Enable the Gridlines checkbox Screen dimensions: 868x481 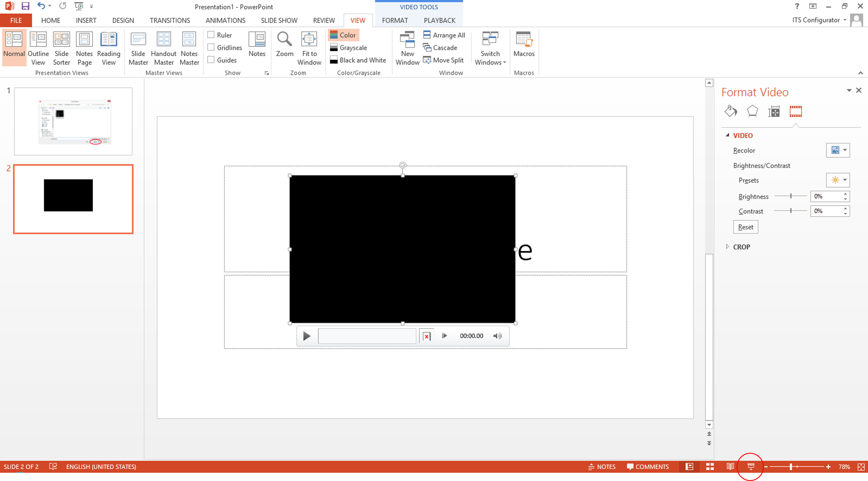211,47
